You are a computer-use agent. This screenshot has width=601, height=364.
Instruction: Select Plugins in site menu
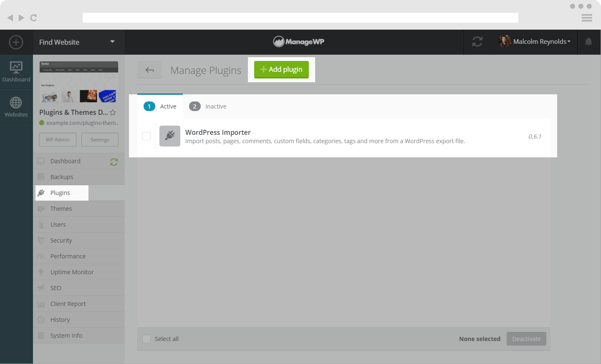coord(79,193)
